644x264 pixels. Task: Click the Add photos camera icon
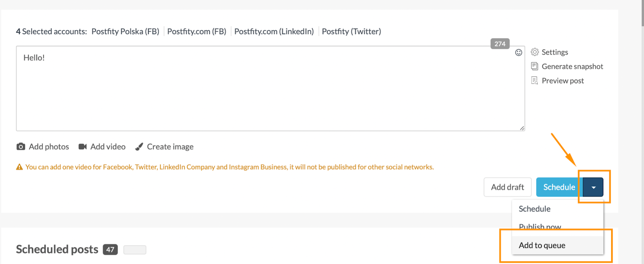21,147
